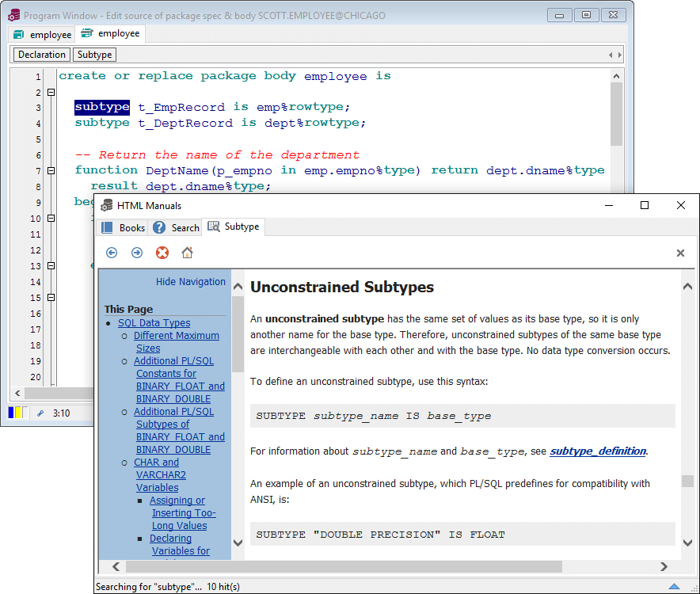This screenshot has height=594, width=700.
Task: Click the code editor horizontal scroll left arrow
Action: (x=17, y=393)
